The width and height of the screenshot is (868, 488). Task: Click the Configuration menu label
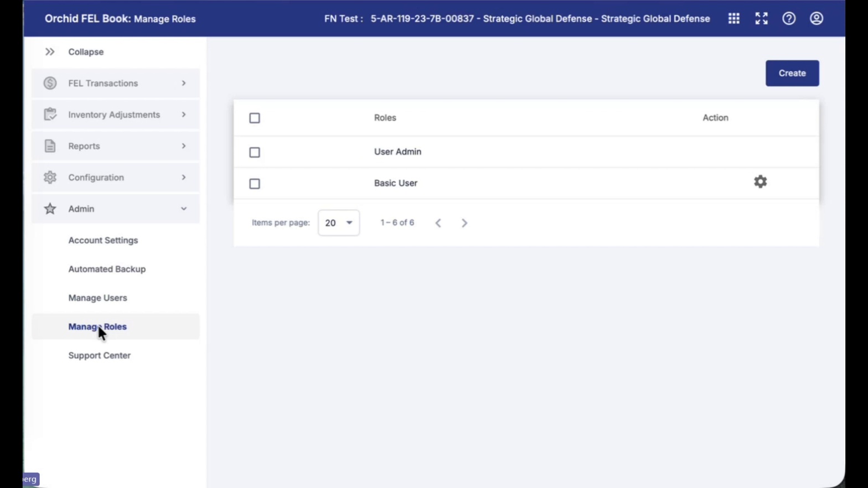point(96,177)
